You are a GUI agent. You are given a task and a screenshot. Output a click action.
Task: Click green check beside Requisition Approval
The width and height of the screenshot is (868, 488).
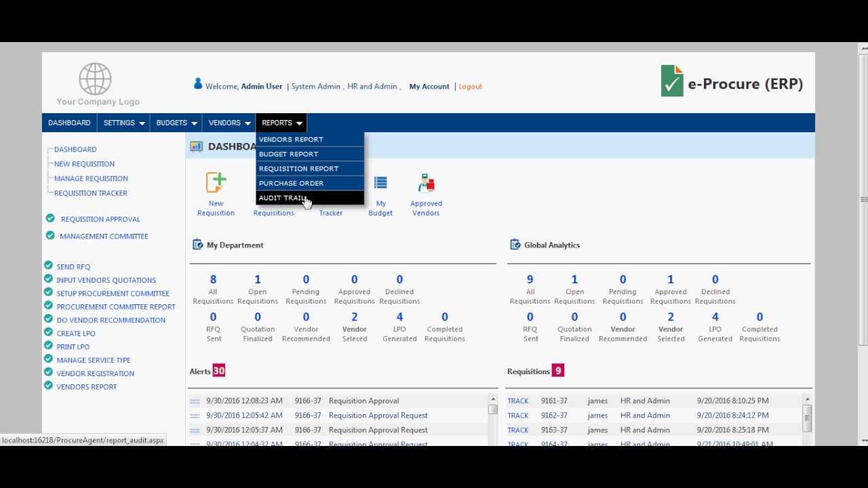(x=50, y=218)
